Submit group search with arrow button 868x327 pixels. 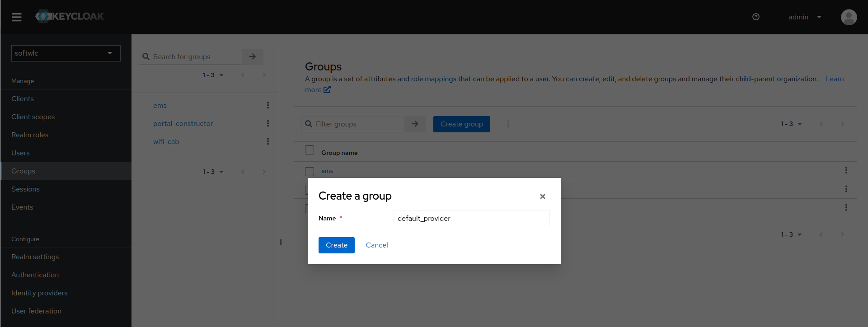253,57
